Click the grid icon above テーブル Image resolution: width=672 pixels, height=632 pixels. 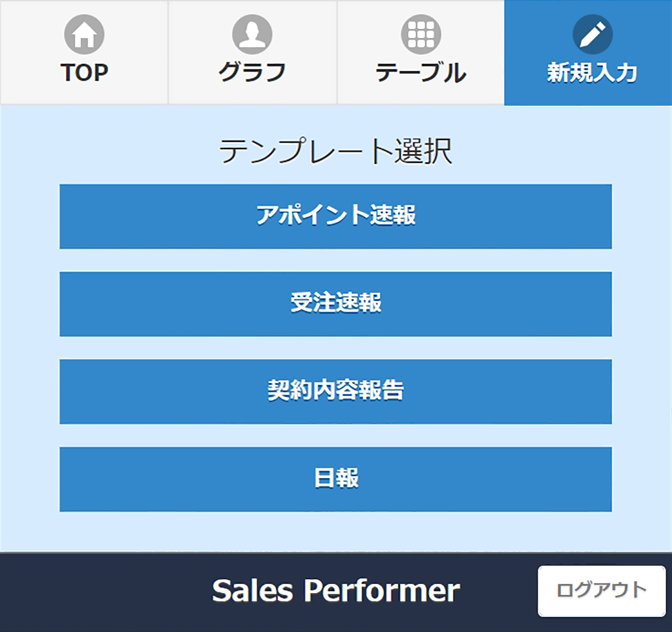click(x=421, y=35)
